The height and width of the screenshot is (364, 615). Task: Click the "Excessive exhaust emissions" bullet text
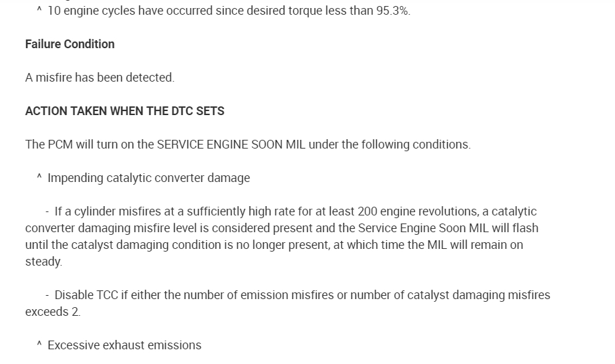coord(124,345)
